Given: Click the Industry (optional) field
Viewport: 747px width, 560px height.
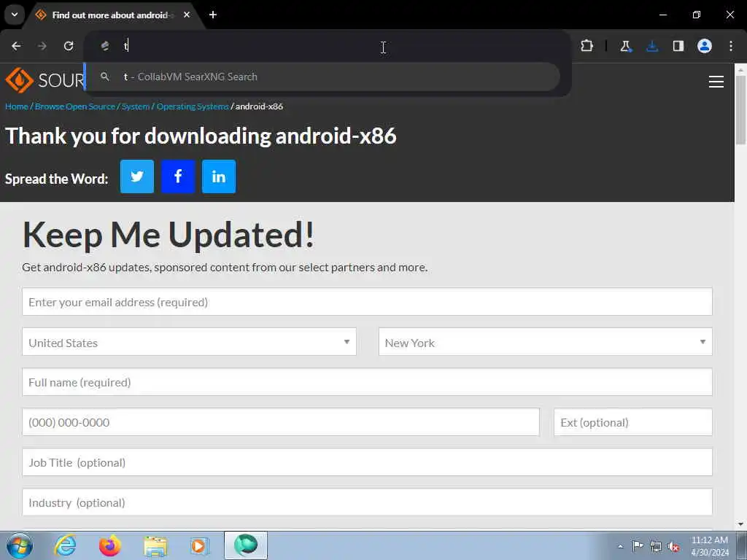Looking at the screenshot, I should tap(368, 502).
